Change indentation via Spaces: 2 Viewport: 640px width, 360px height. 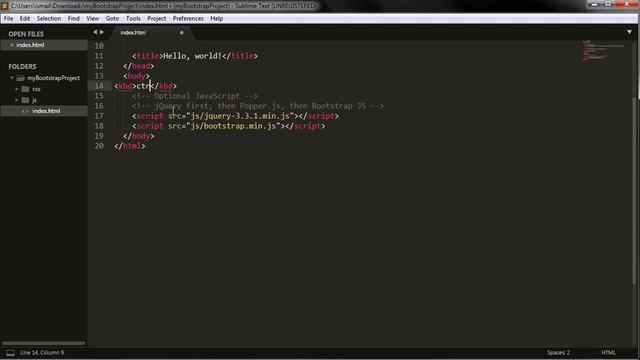(x=558, y=352)
